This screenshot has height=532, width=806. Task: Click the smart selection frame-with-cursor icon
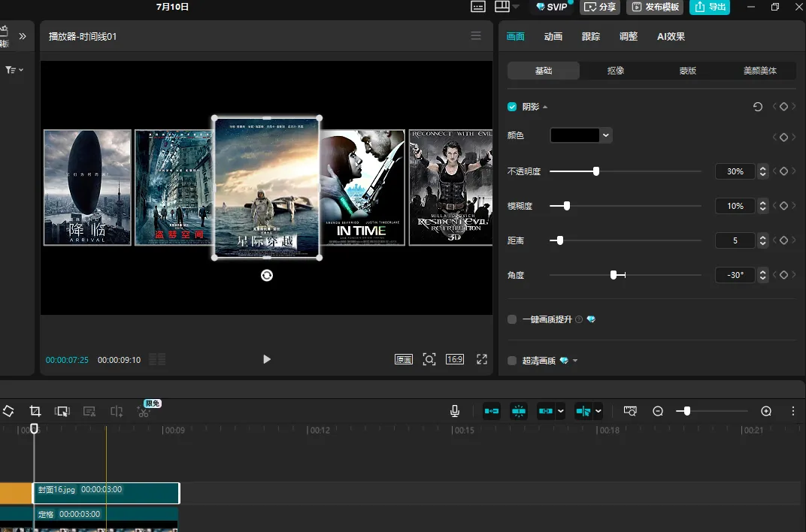[x=62, y=411]
